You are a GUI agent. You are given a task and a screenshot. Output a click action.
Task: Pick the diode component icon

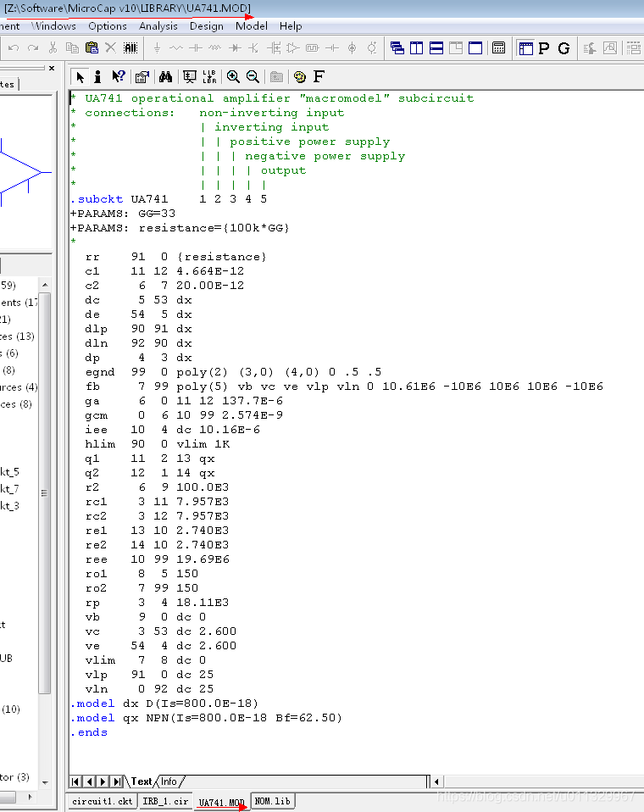point(235,48)
